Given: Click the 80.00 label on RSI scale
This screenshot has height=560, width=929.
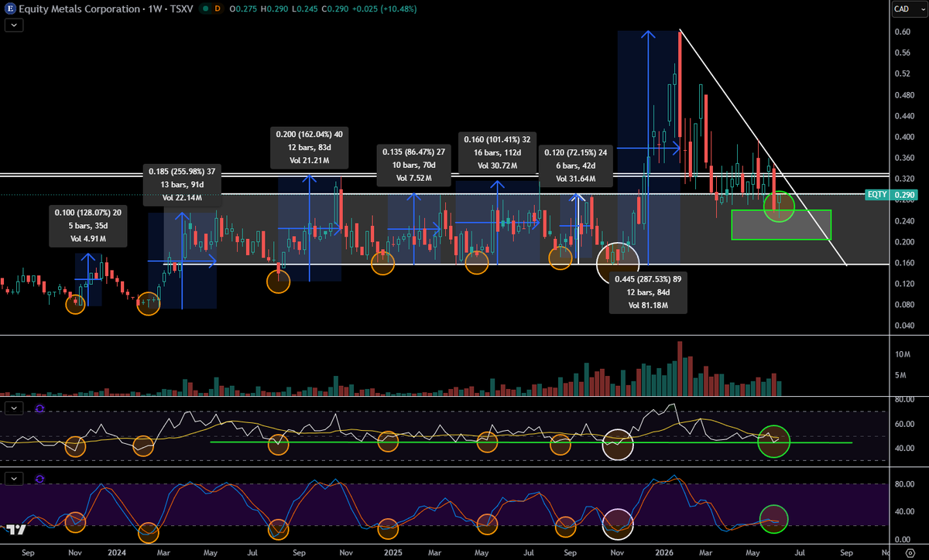Looking at the screenshot, I should (x=903, y=400).
